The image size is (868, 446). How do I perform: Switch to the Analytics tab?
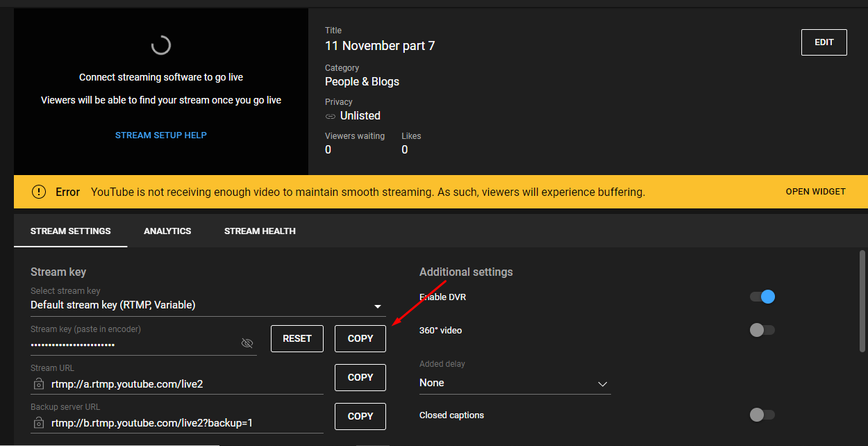click(x=167, y=231)
